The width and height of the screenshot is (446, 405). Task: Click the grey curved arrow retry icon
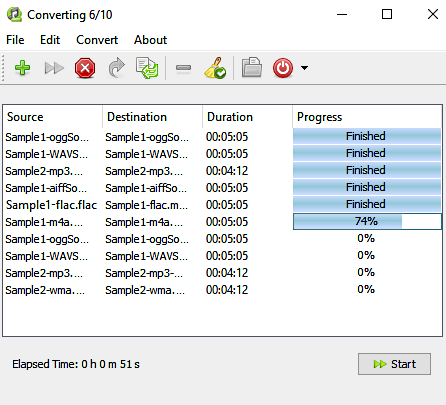[116, 68]
